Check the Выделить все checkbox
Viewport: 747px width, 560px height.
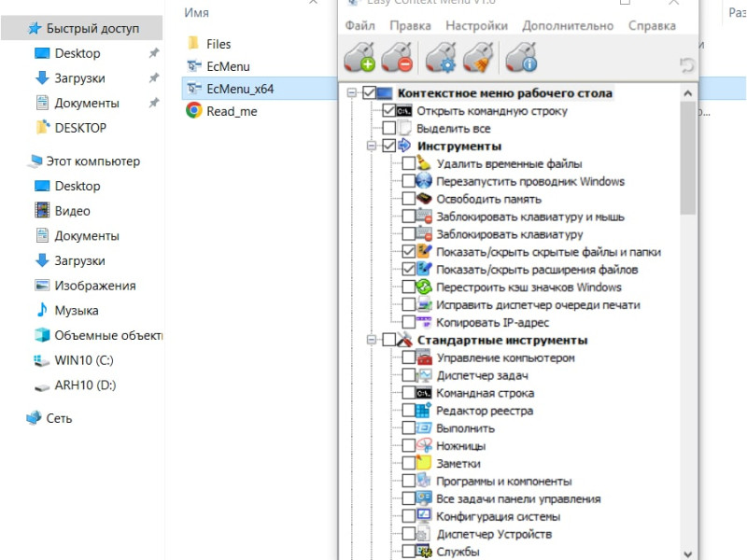(x=388, y=128)
